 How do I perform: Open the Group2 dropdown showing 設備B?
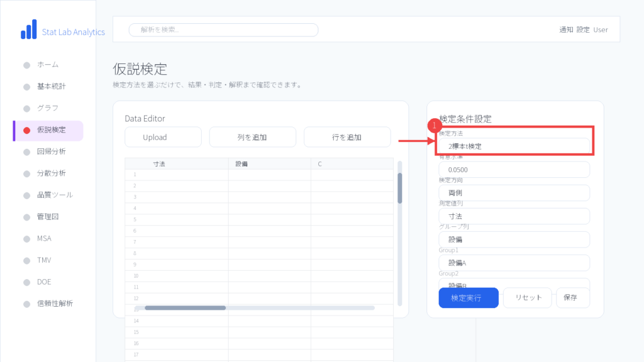(x=514, y=283)
